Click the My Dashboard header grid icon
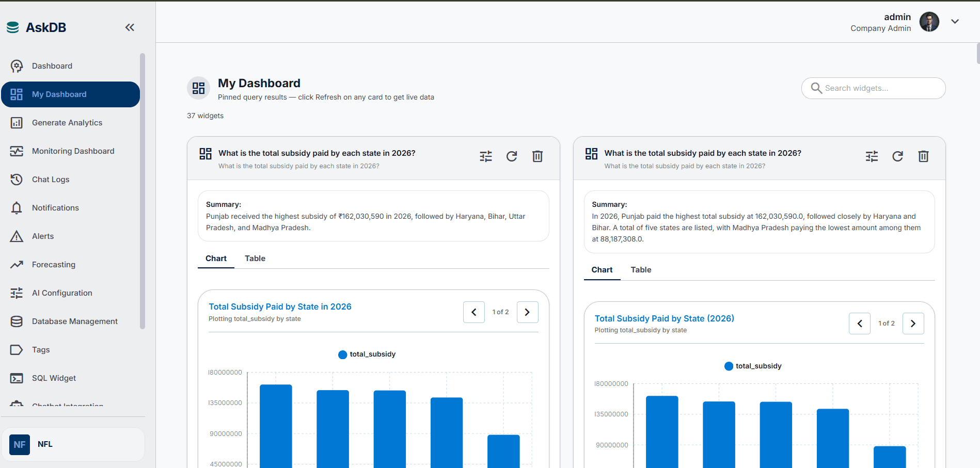 tap(199, 88)
